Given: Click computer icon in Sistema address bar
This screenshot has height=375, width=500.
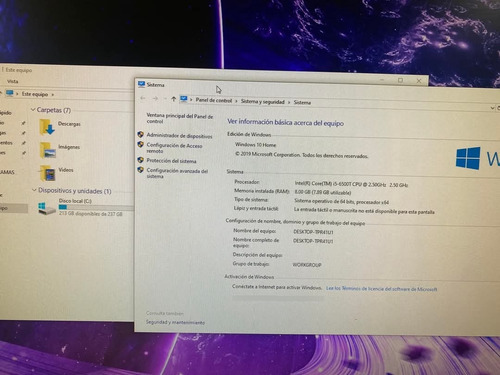Looking at the screenshot, I should [x=184, y=99].
